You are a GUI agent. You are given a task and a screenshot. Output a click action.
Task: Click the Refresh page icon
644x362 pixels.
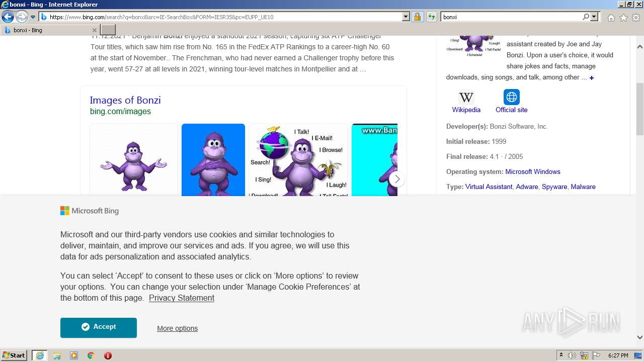tap(431, 17)
